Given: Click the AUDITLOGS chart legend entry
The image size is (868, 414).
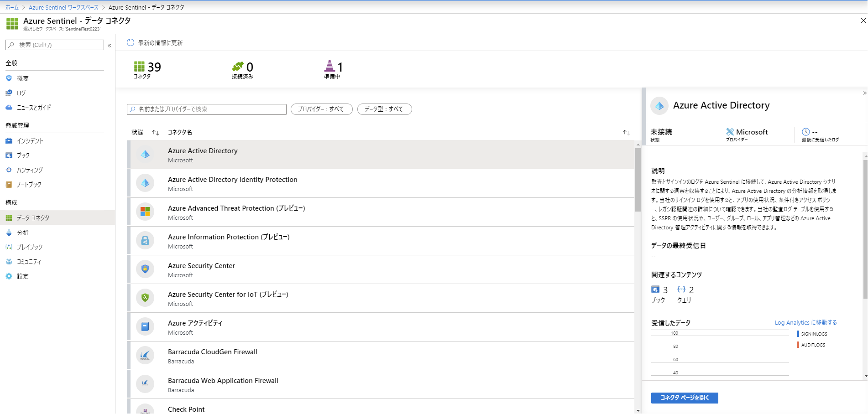Looking at the screenshot, I should click(811, 345).
